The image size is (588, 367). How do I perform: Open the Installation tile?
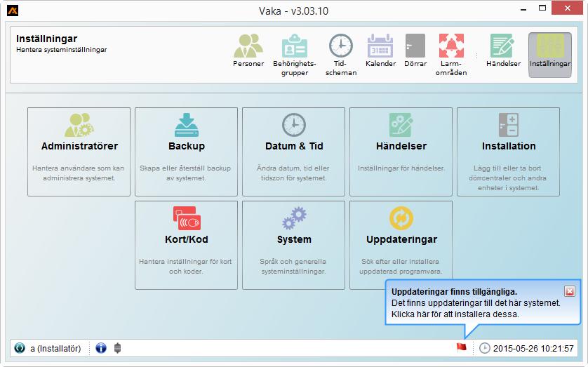(x=508, y=152)
